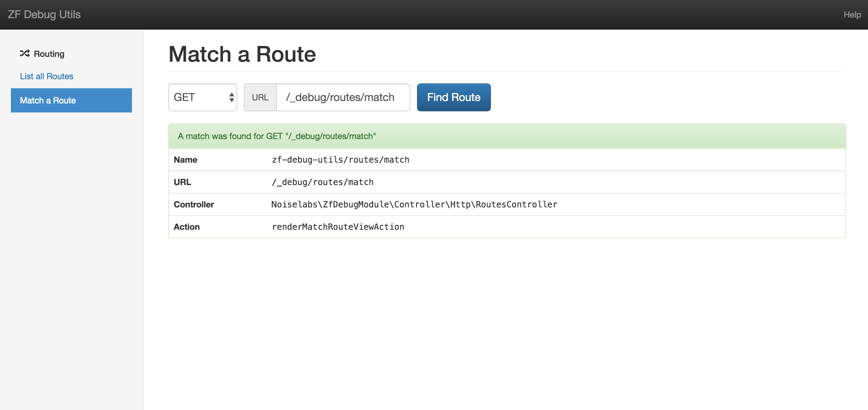The height and width of the screenshot is (410, 868).
Task: Click inside the URL input field
Action: [x=342, y=97]
